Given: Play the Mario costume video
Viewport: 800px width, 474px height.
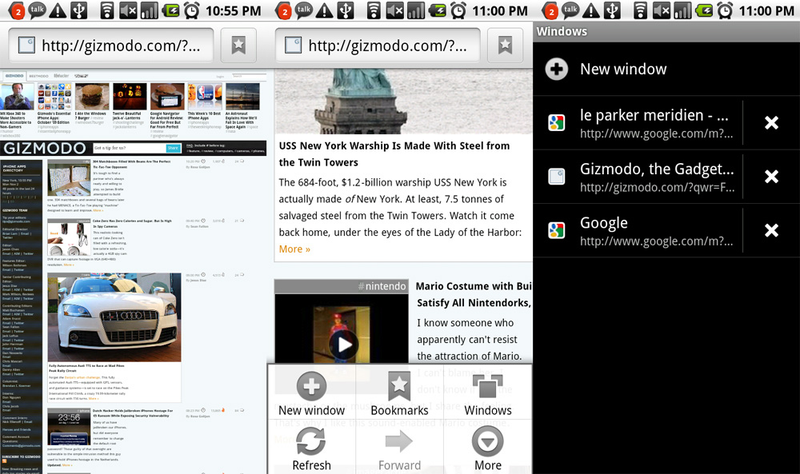Looking at the screenshot, I should click(343, 345).
